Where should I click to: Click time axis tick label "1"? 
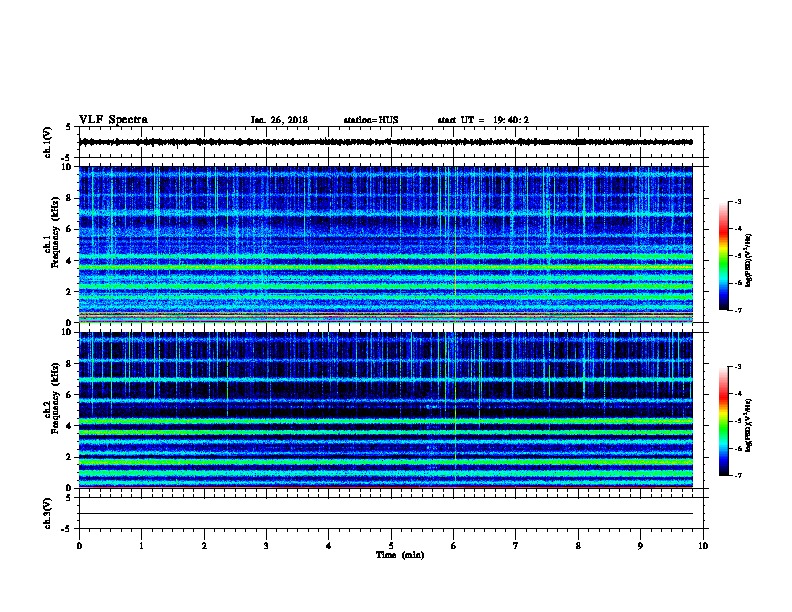[x=141, y=546]
